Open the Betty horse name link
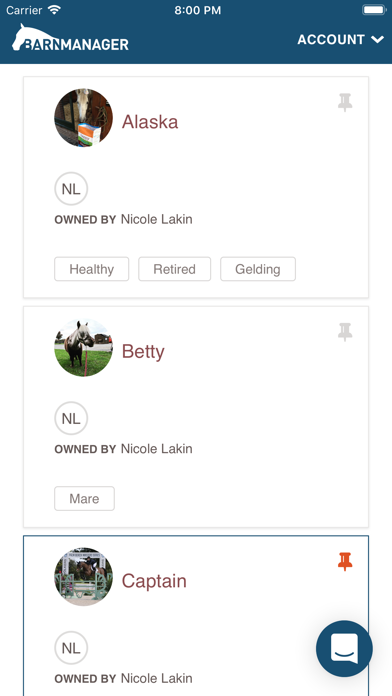The image size is (392, 696). pos(143,352)
